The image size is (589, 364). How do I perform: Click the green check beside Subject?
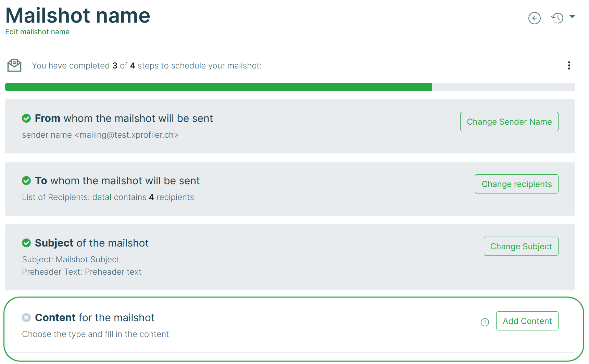(x=26, y=243)
